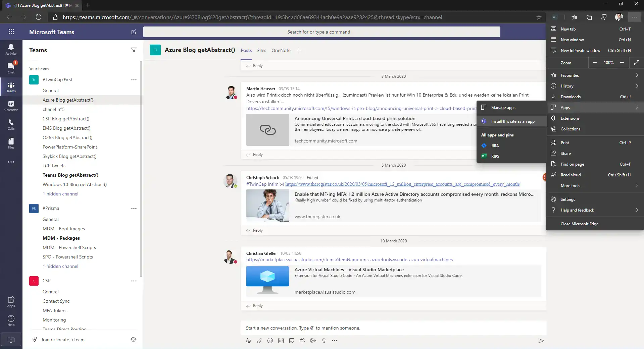Increase zoom with the plus button
The height and width of the screenshot is (349, 644).
pos(622,63)
